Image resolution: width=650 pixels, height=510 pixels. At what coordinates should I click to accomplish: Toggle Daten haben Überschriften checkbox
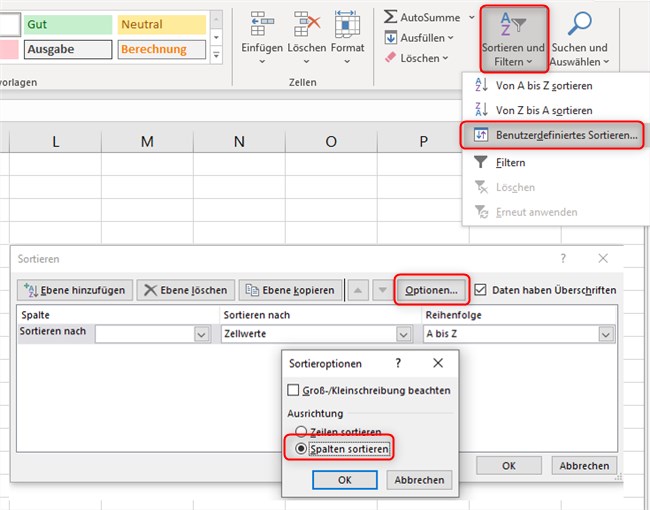tap(480, 290)
